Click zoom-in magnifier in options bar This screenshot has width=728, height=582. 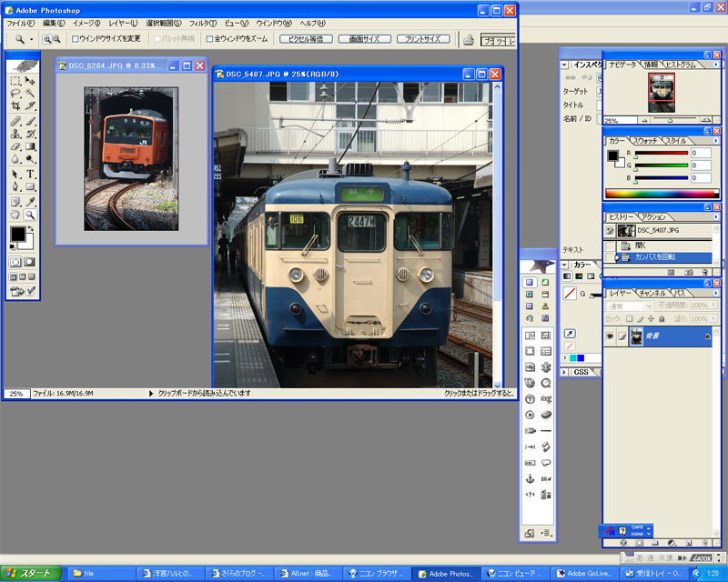coord(47,39)
